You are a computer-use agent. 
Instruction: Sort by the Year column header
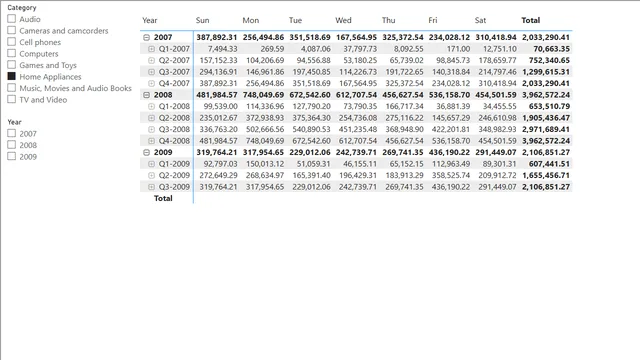coord(149,20)
